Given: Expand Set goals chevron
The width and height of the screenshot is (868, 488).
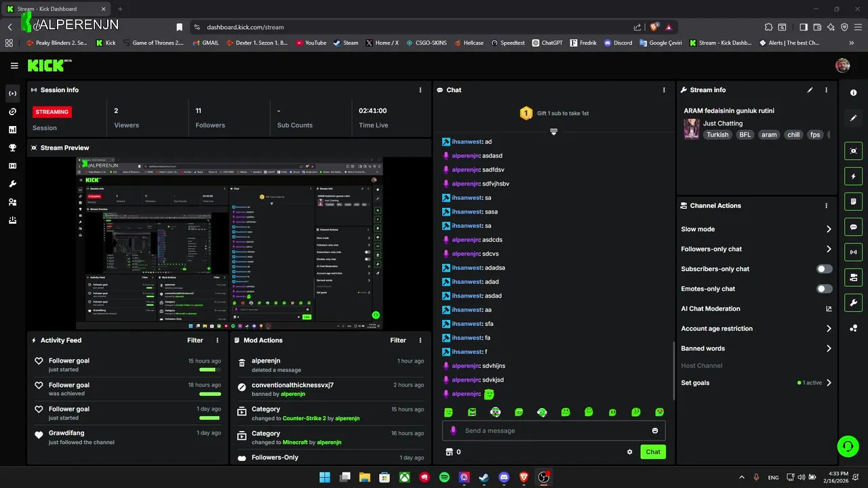Looking at the screenshot, I should (x=829, y=383).
